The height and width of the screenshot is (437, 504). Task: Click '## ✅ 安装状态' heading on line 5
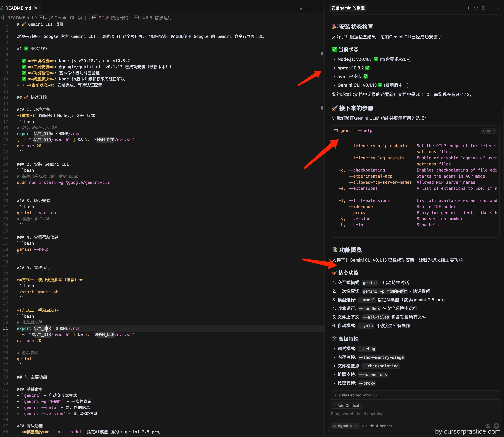(x=32, y=48)
